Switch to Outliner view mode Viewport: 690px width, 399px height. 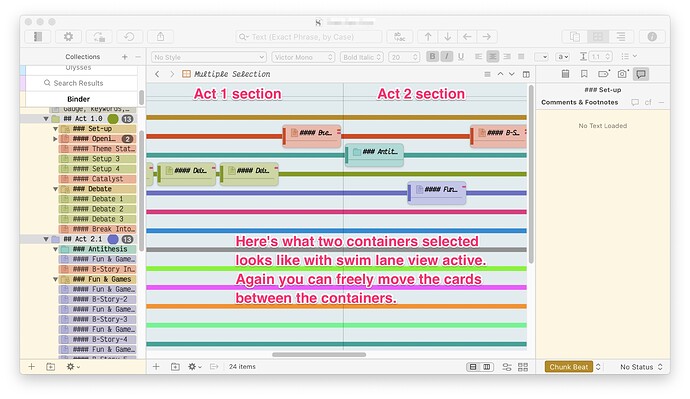pos(621,37)
